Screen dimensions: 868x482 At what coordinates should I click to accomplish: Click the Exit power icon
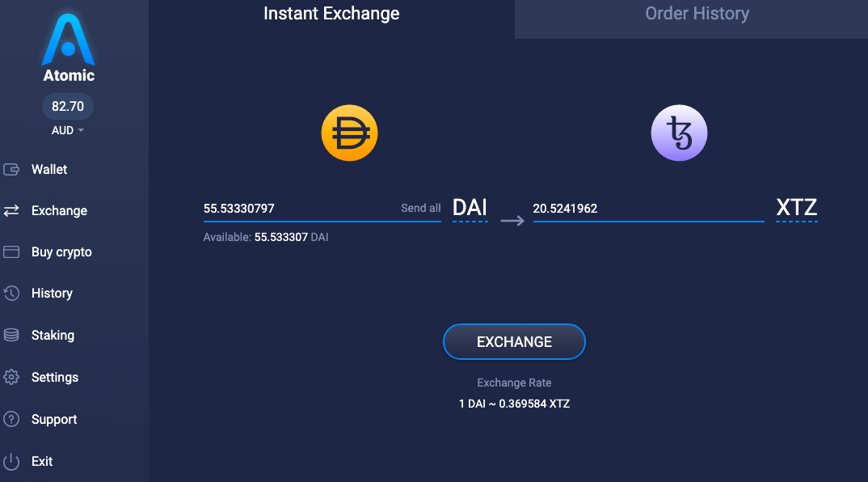tap(11, 462)
